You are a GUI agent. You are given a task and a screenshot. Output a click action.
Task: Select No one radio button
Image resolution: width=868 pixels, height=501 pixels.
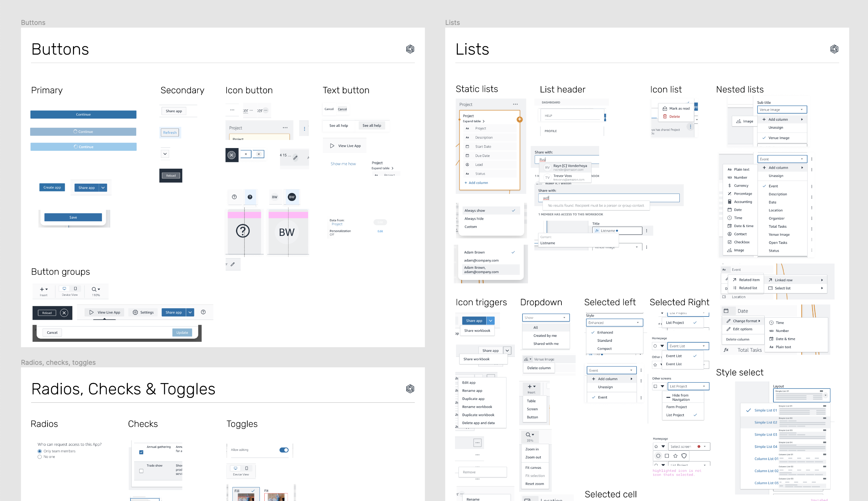click(40, 457)
